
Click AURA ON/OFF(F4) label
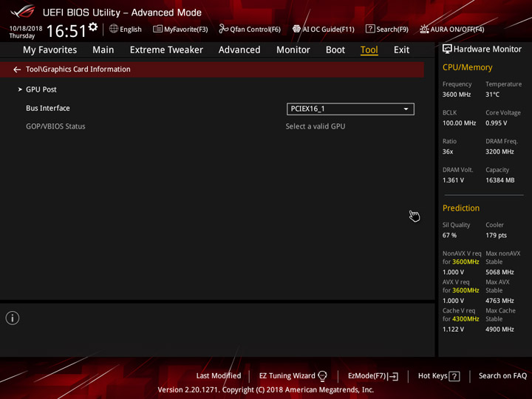point(457,29)
